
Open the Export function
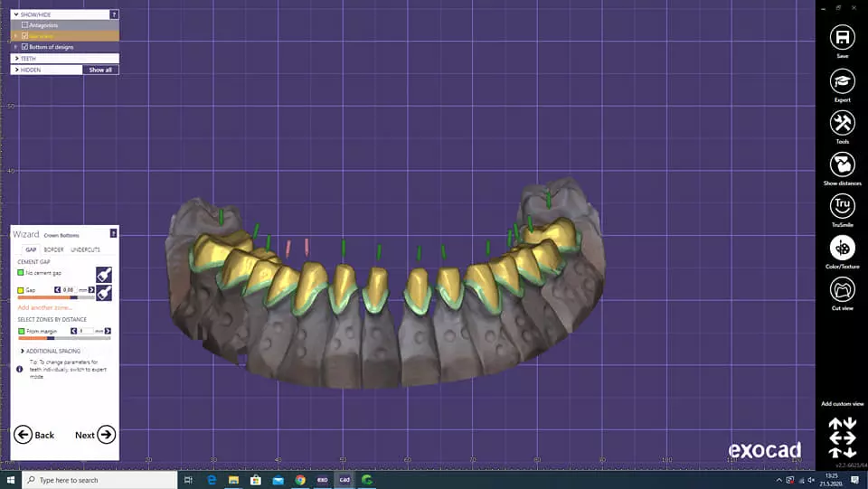tap(842, 80)
